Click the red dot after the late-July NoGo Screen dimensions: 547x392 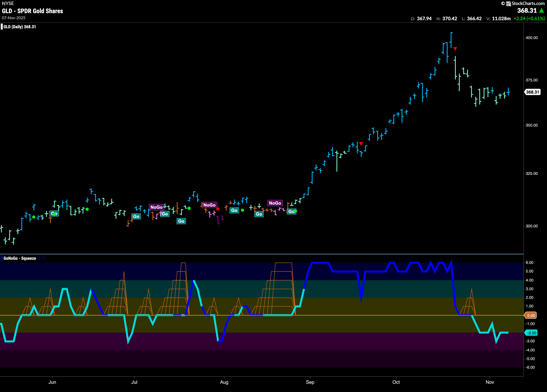tap(218, 209)
